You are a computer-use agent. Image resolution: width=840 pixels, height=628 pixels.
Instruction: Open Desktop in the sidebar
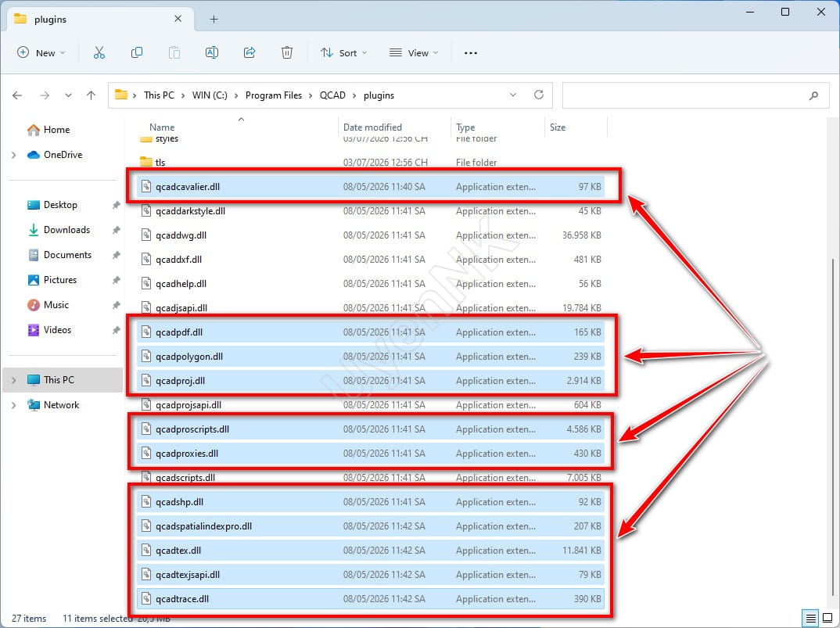pos(52,205)
